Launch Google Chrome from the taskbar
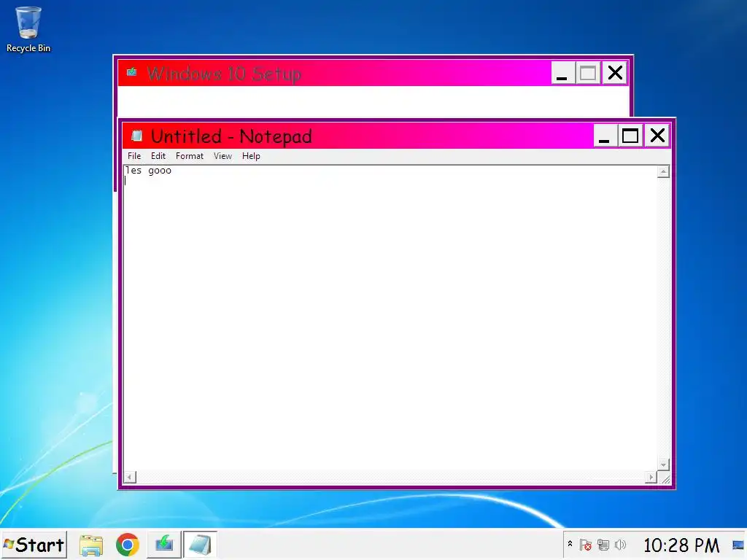 pyautogui.click(x=127, y=545)
